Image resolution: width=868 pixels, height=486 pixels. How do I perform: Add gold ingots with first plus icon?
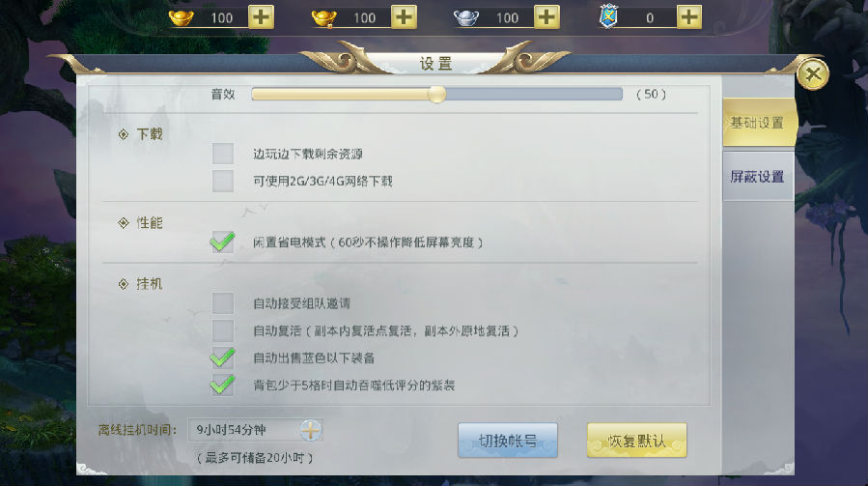coord(261,17)
